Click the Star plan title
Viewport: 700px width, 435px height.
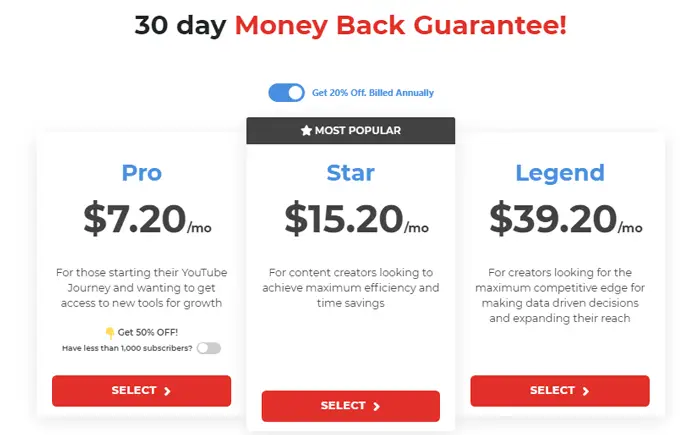pos(350,173)
